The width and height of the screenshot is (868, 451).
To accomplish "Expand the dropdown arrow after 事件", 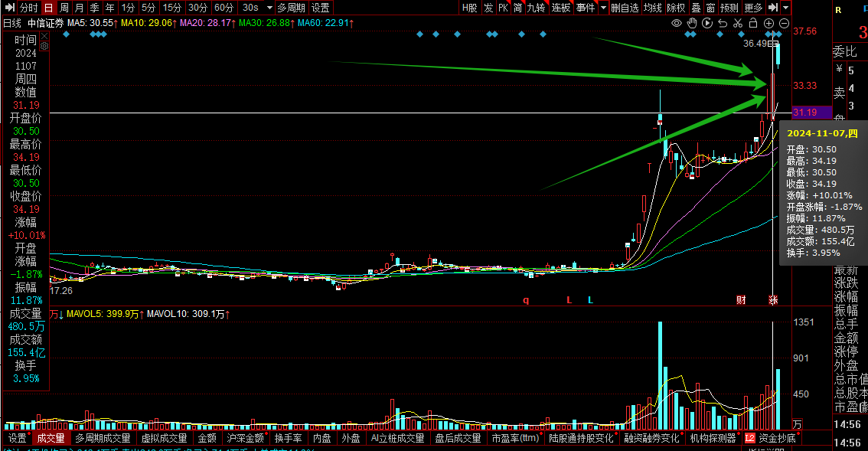I will 603,8.
